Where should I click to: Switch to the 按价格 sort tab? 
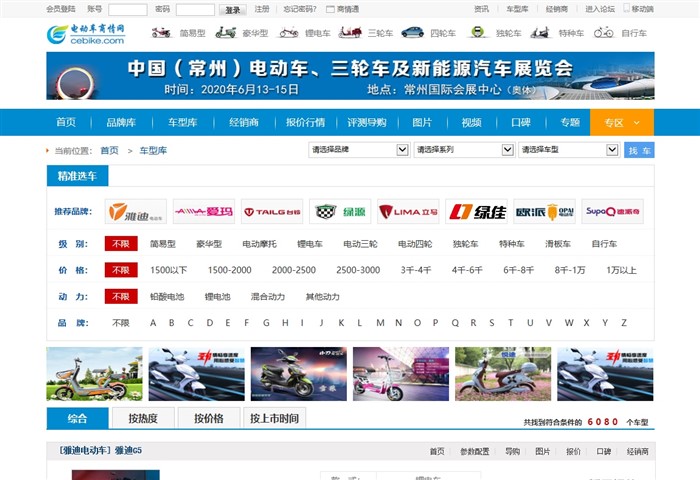pos(208,418)
